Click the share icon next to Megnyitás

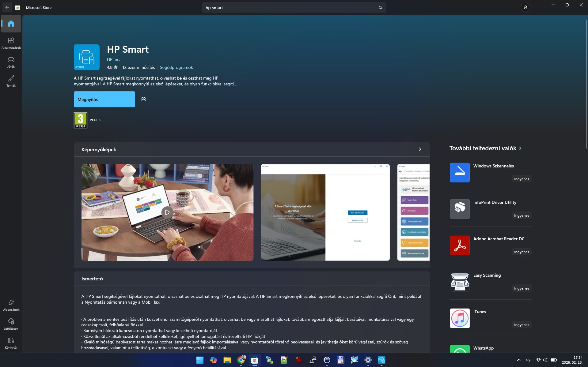144,99
